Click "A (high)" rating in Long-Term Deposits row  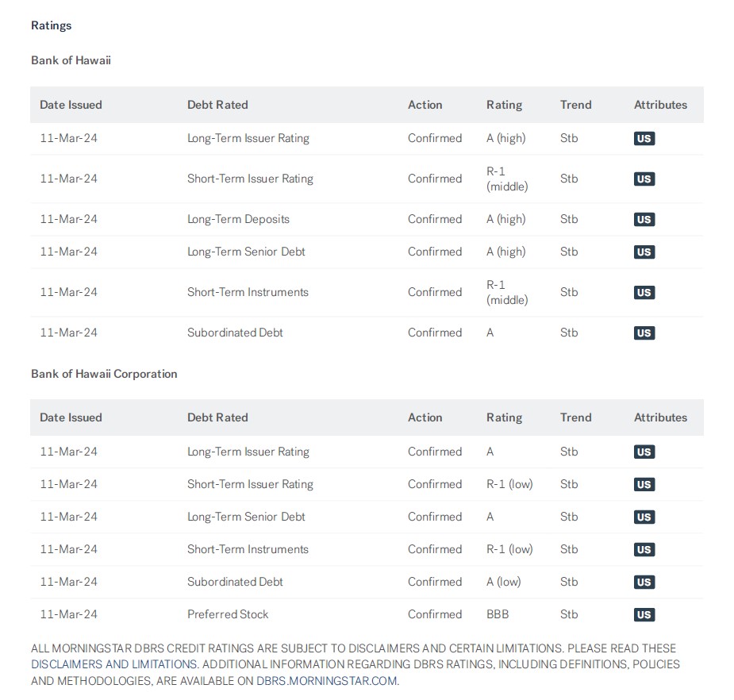pos(506,219)
